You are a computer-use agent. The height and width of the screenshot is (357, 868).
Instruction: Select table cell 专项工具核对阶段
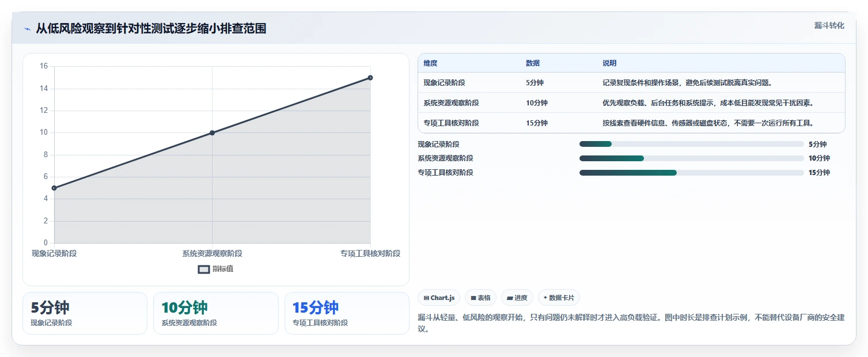point(451,123)
